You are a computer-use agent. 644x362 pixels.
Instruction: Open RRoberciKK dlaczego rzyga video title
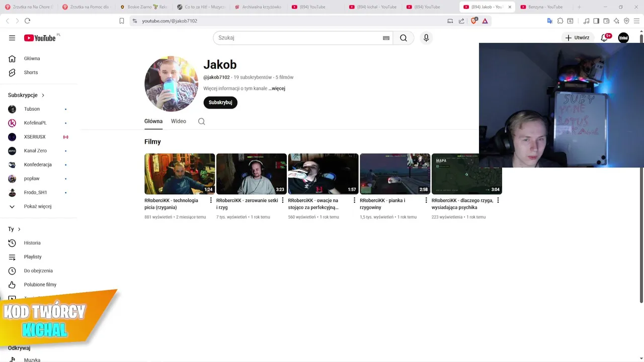462,204
